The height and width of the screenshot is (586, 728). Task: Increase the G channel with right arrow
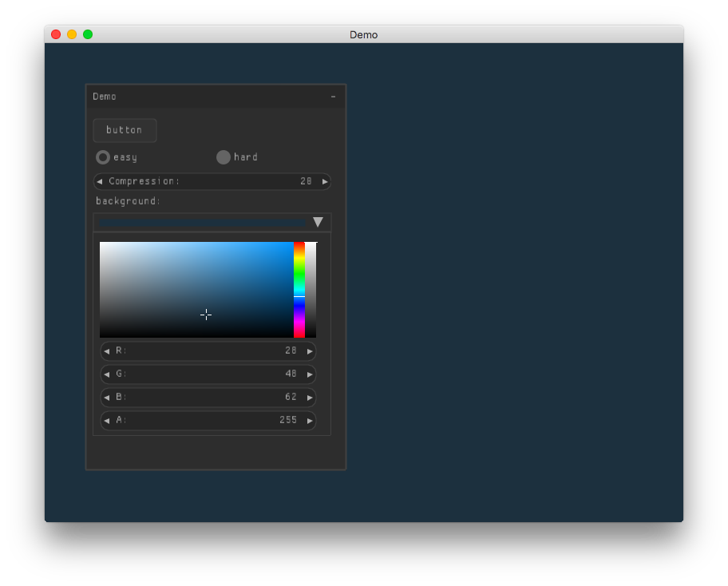tap(310, 374)
